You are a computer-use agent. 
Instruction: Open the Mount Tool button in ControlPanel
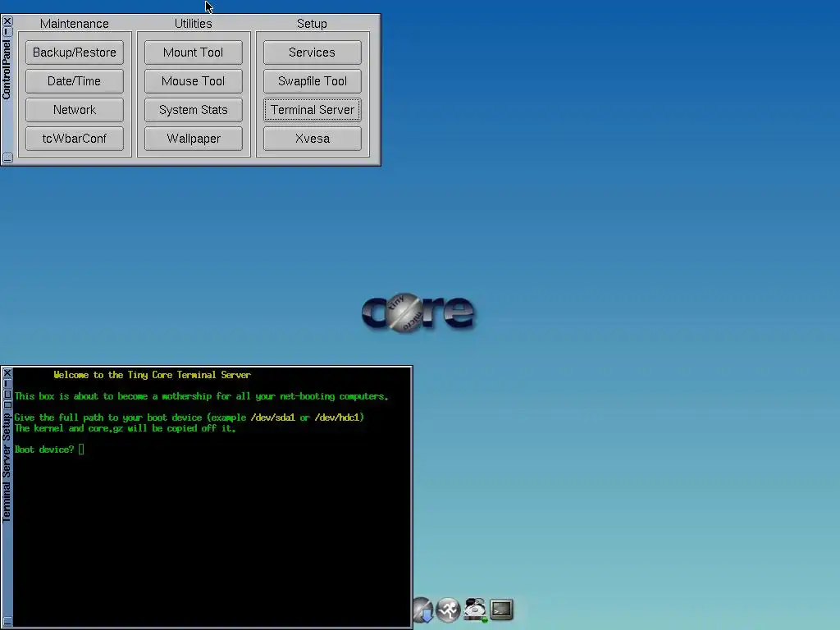[194, 52]
